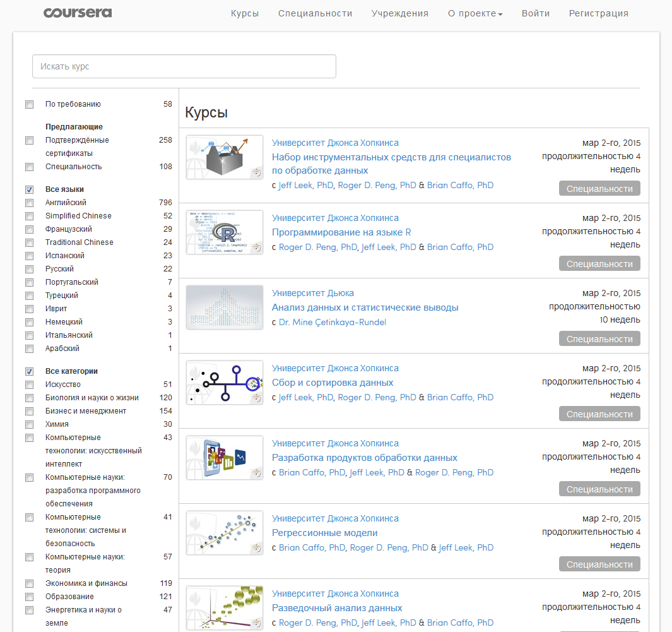Enable the разработка программного обеспечения filter
This screenshot has height=632, width=672.
point(30,478)
